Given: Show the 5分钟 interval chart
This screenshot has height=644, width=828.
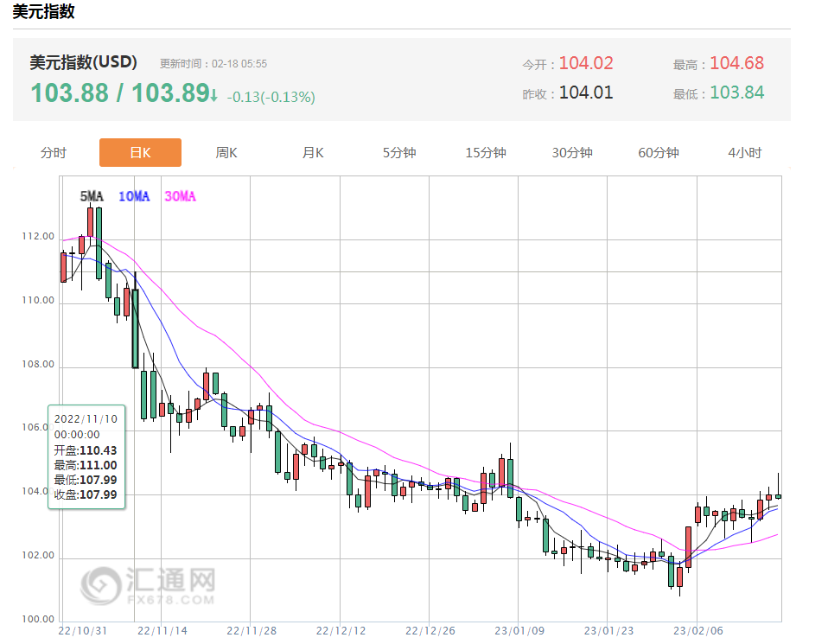Looking at the screenshot, I should tap(399, 153).
